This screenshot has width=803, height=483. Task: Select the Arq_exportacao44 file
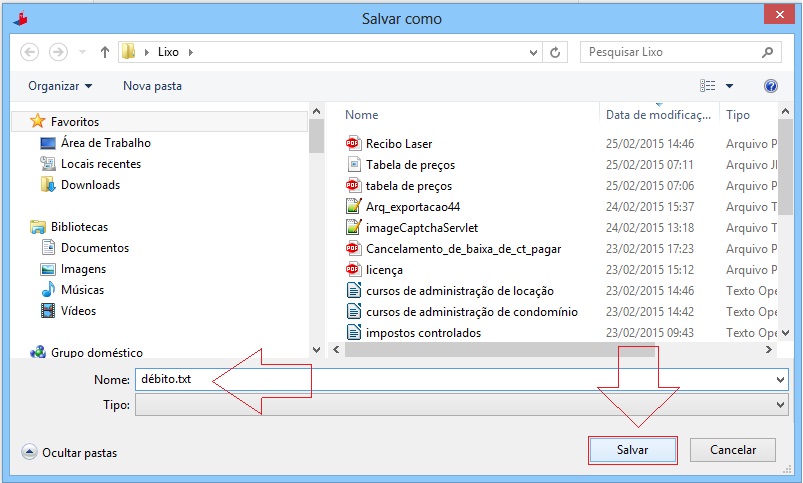coord(412,206)
